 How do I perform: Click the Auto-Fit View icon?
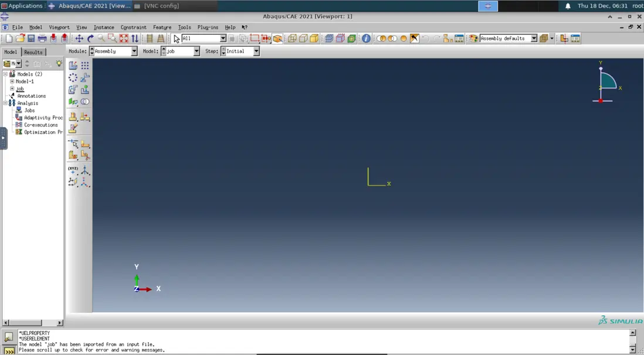point(124,39)
